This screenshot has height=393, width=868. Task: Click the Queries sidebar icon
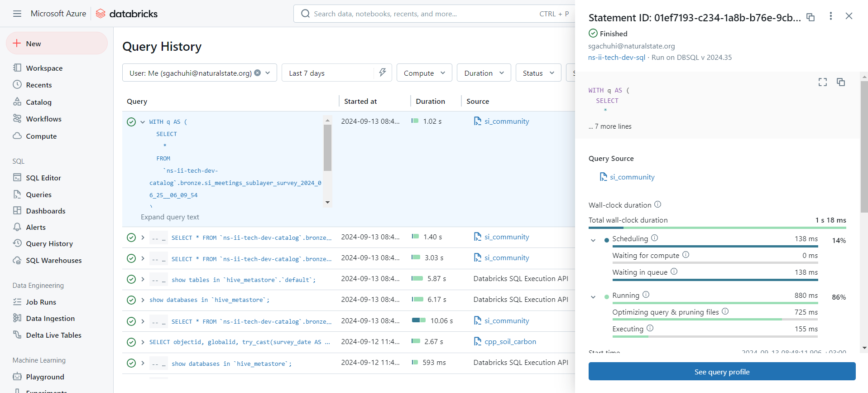pyautogui.click(x=17, y=194)
